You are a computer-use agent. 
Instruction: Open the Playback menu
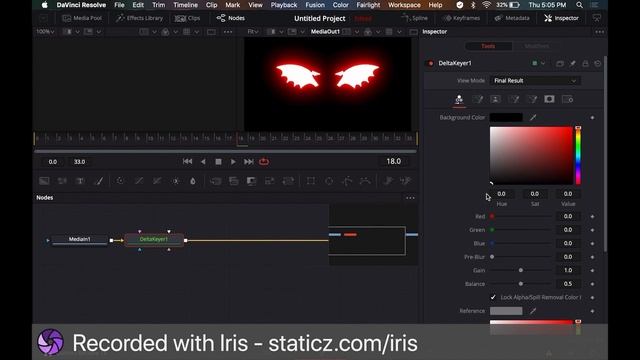click(x=284, y=5)
